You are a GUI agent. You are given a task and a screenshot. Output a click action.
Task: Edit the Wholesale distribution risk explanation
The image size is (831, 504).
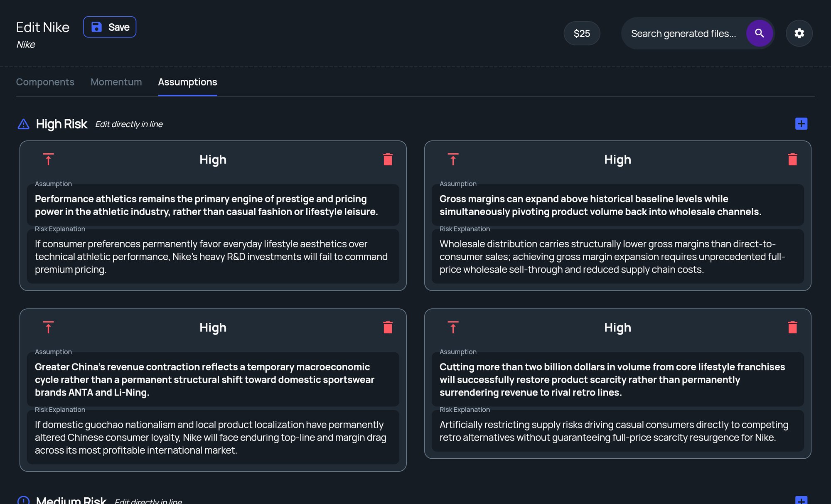pyautogui.click(x=617, y=256)
